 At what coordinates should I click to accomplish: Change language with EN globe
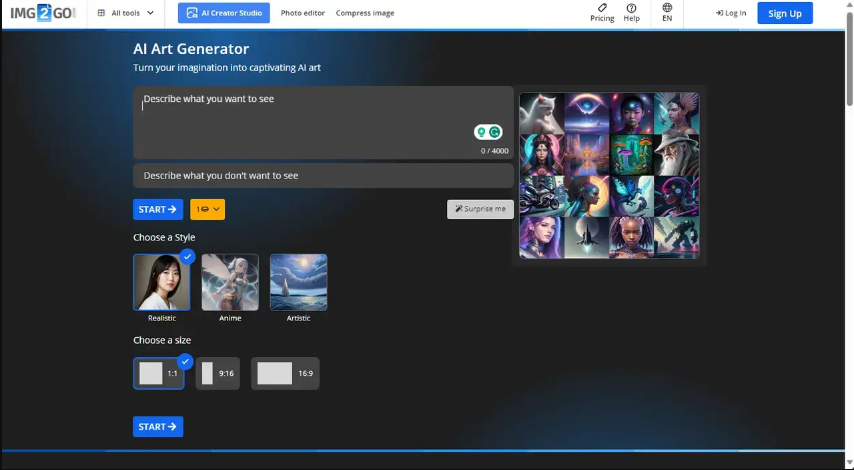(667, 13)
